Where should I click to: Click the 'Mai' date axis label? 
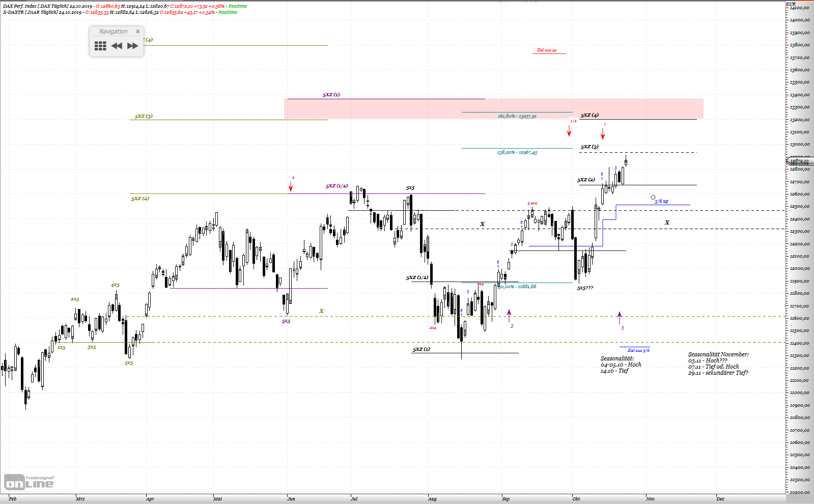point(218,499)
